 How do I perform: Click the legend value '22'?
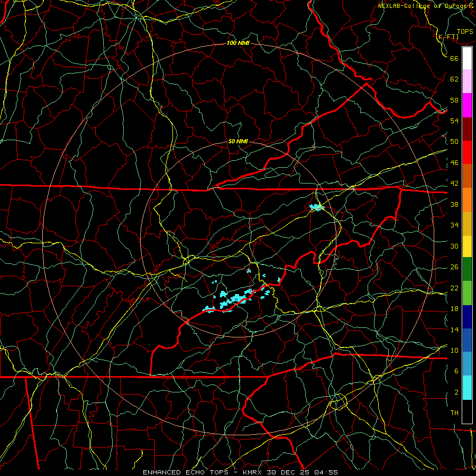(454, 288)
